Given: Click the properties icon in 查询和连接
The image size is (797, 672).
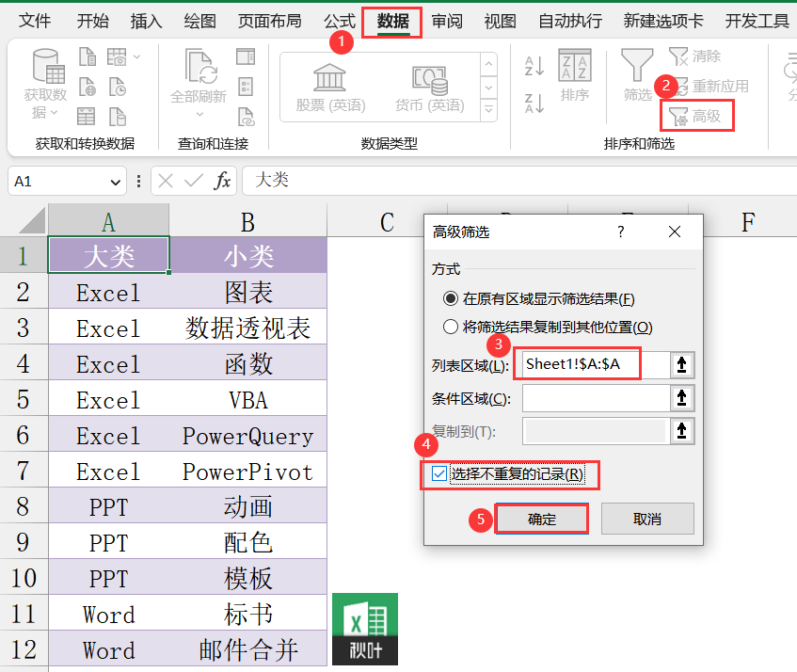Looking at the screenshot, I should pyautogui.click(x=246, y=87).
